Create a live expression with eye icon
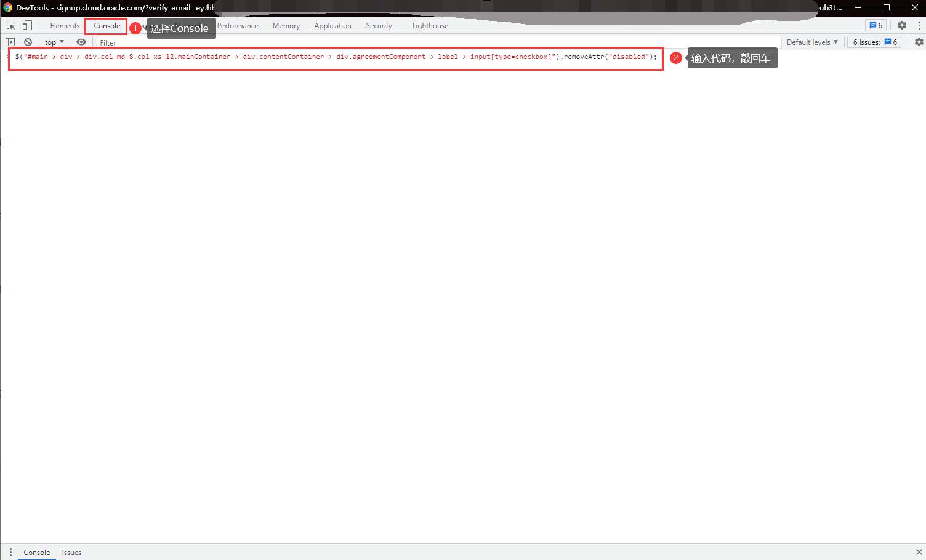The image size is (926, 560). point(81,42)
